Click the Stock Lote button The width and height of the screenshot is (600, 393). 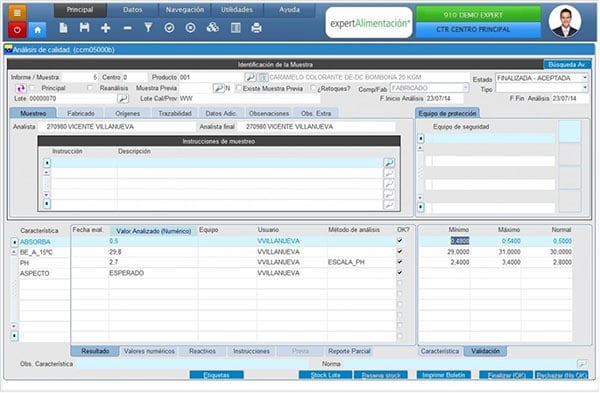pyautogui.click(x=325, y=375)
